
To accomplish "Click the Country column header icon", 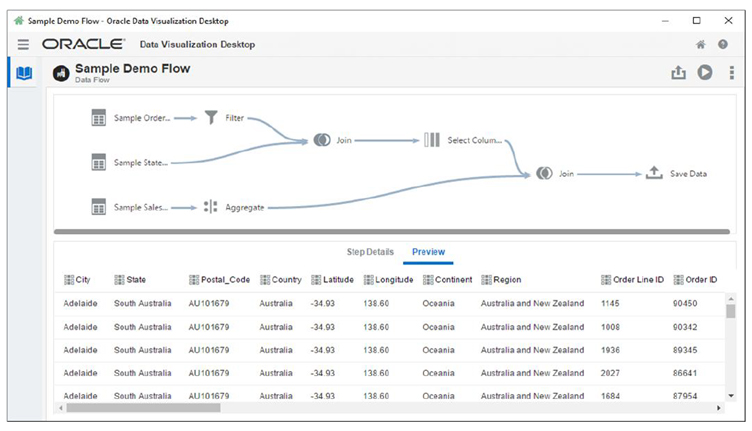I will coord(265,280).
